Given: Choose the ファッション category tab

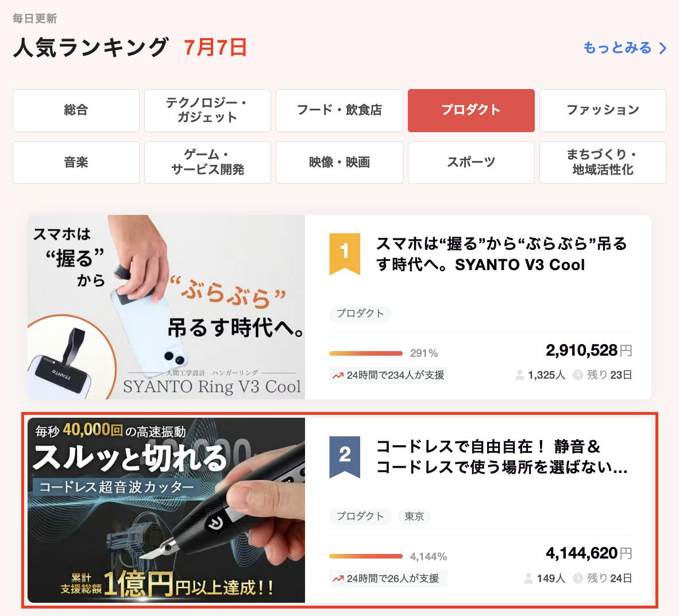Looking at the screenshot, I should pos(603,110).
